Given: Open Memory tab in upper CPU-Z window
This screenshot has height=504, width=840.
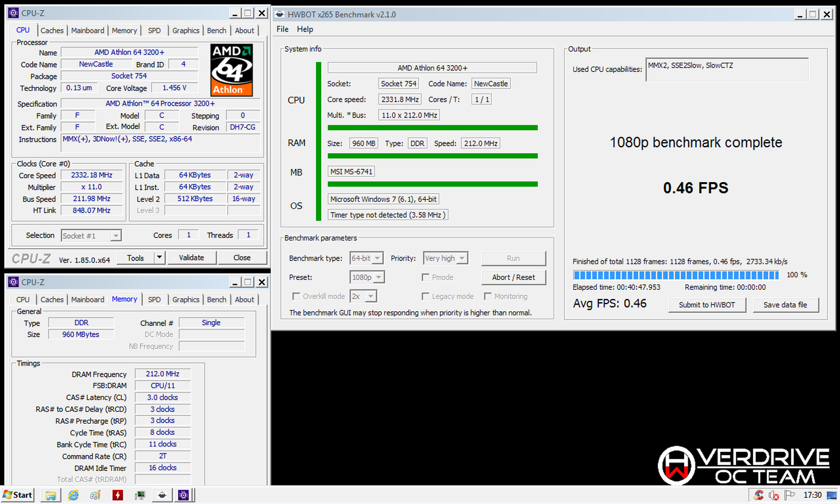Looking at the screenshot, I should click(x=124, y=30).
